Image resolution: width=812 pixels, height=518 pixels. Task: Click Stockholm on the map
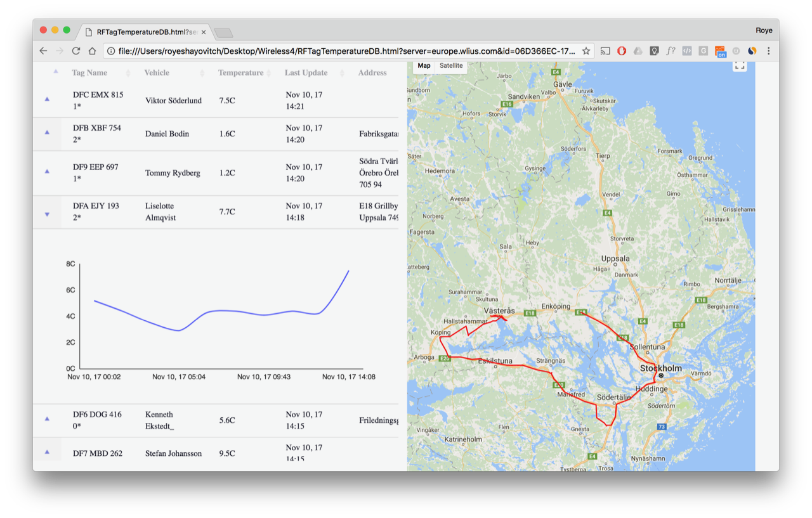[x=660, y=368]
